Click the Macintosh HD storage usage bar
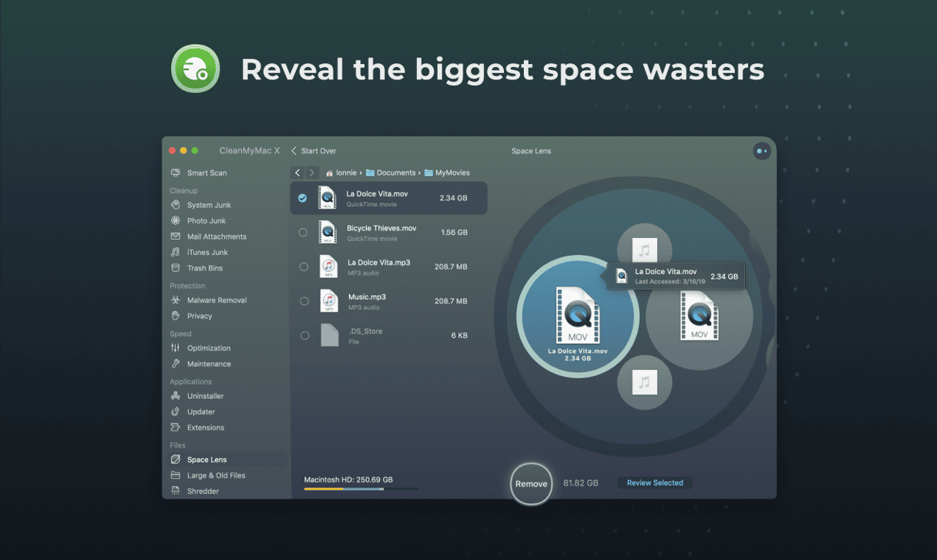937x560 pixels. pos(361,488)
